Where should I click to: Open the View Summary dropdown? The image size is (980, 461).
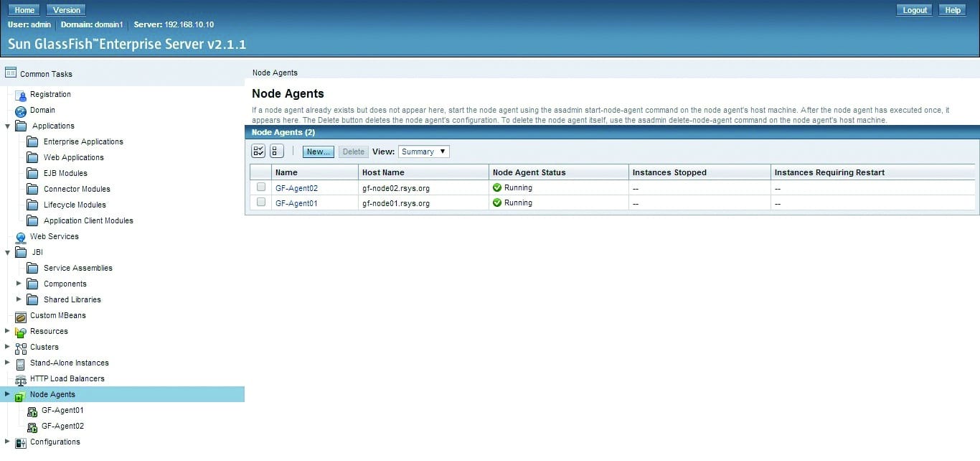click(423, 152)
